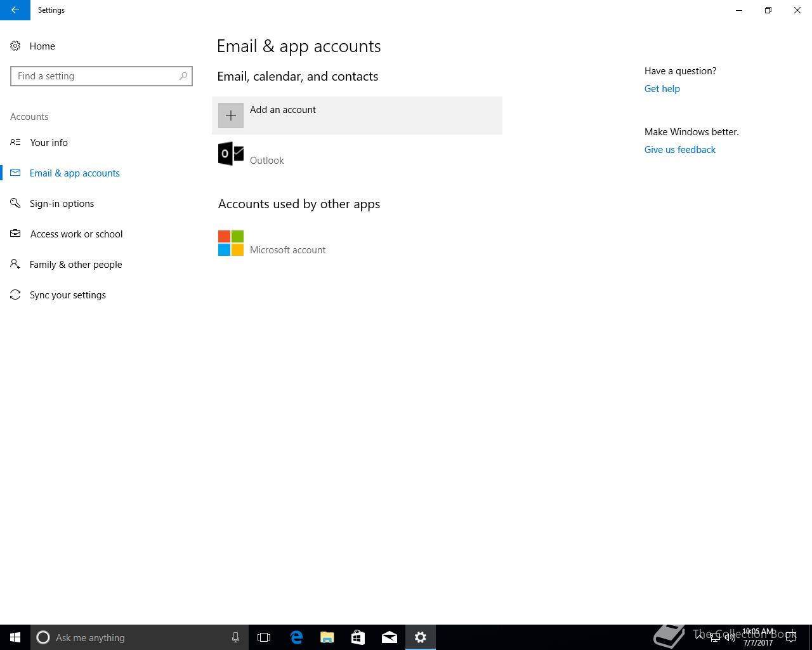812x650 pixels.
Task: Open Sync your settings page
Action: [x=67, y=295]
